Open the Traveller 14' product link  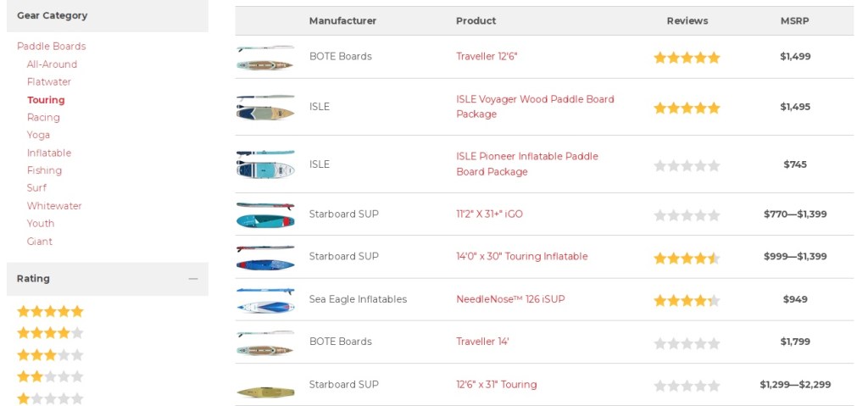click(x=482, y=342)
